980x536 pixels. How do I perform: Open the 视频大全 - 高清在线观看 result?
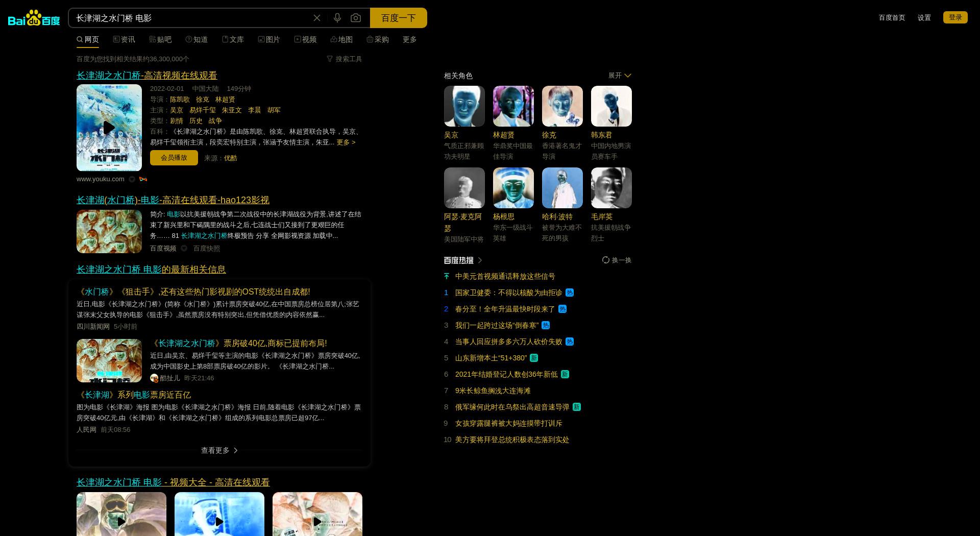coord(173,482)
